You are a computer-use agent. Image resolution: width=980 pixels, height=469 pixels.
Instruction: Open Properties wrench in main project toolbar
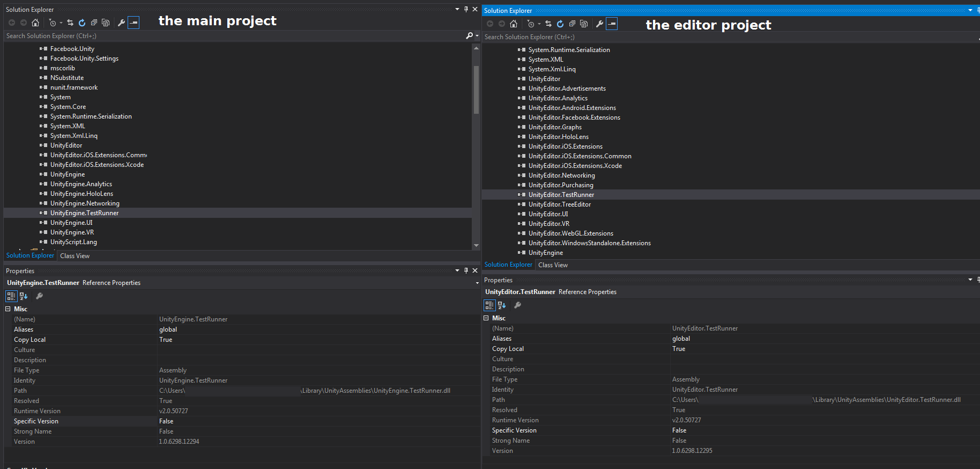pos(121,23)
